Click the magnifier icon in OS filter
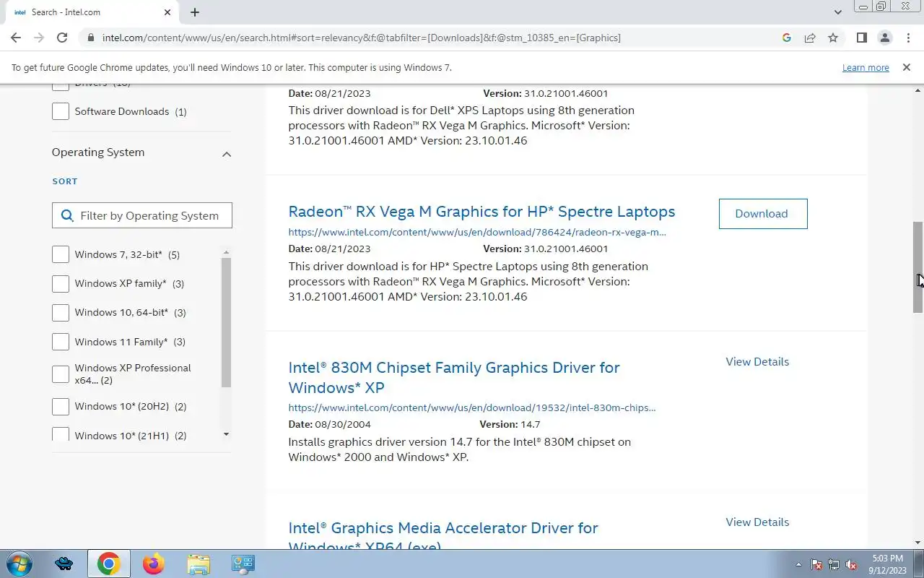Image resolution: width=924 pixels, height=578 pixels. [x=67, y=215]
